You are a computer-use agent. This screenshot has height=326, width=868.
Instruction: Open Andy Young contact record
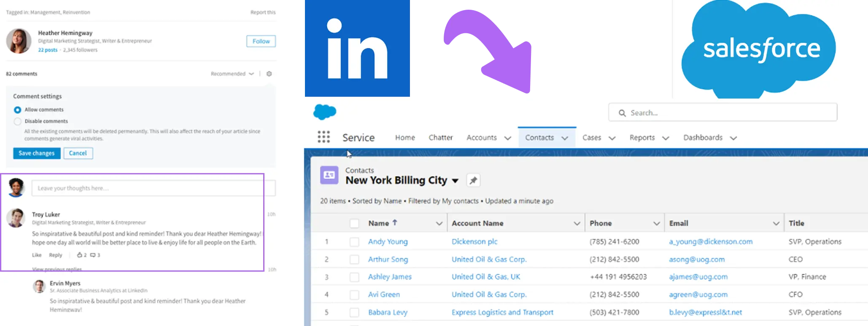pos(388,242)
